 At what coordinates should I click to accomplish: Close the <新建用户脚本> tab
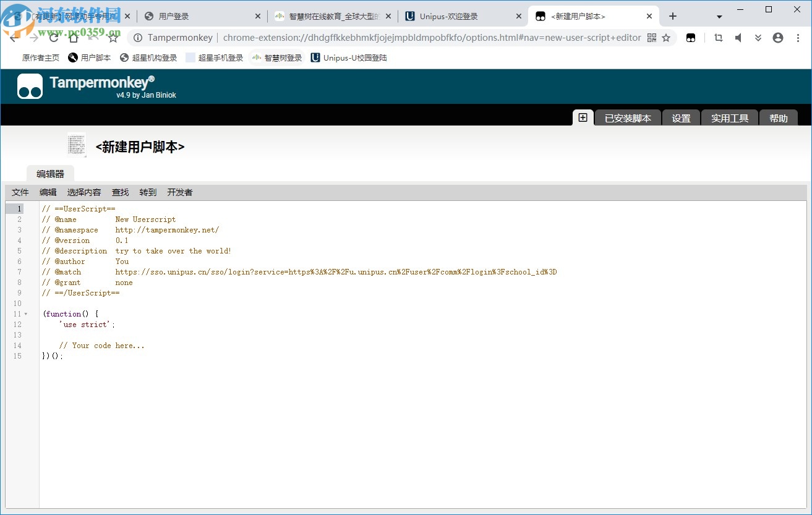[649, 16]
